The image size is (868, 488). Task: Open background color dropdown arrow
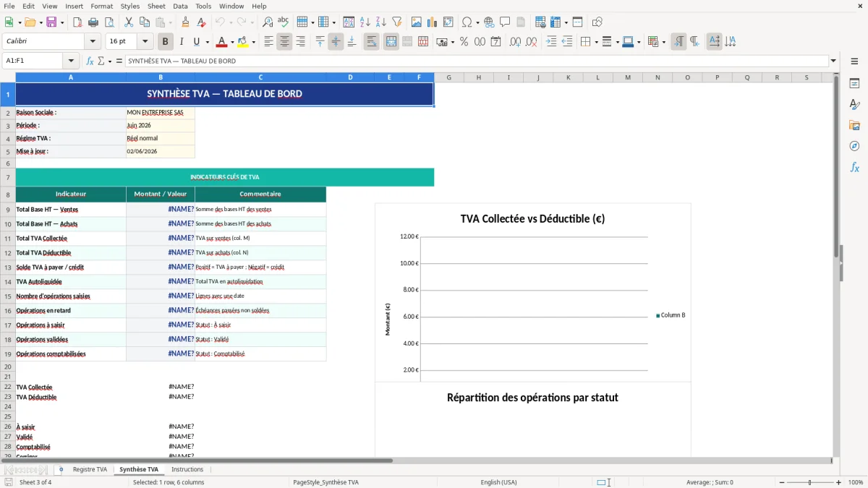click(x=253, y=42)
